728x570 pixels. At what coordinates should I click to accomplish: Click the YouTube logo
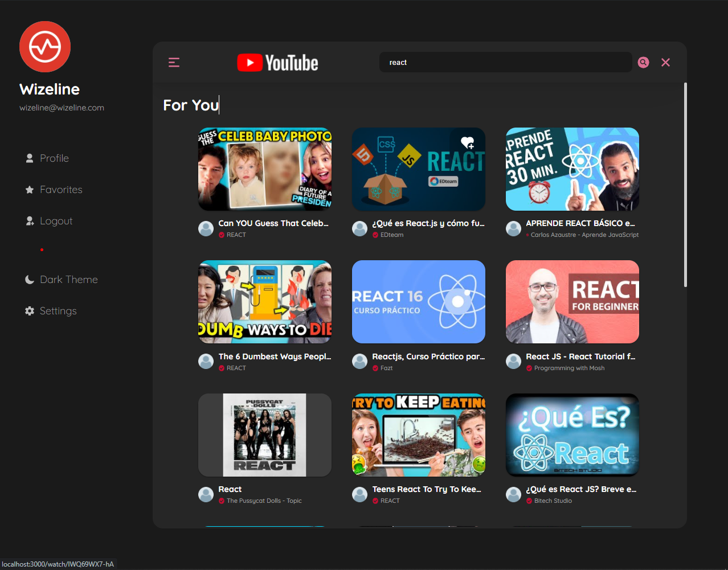277,63
